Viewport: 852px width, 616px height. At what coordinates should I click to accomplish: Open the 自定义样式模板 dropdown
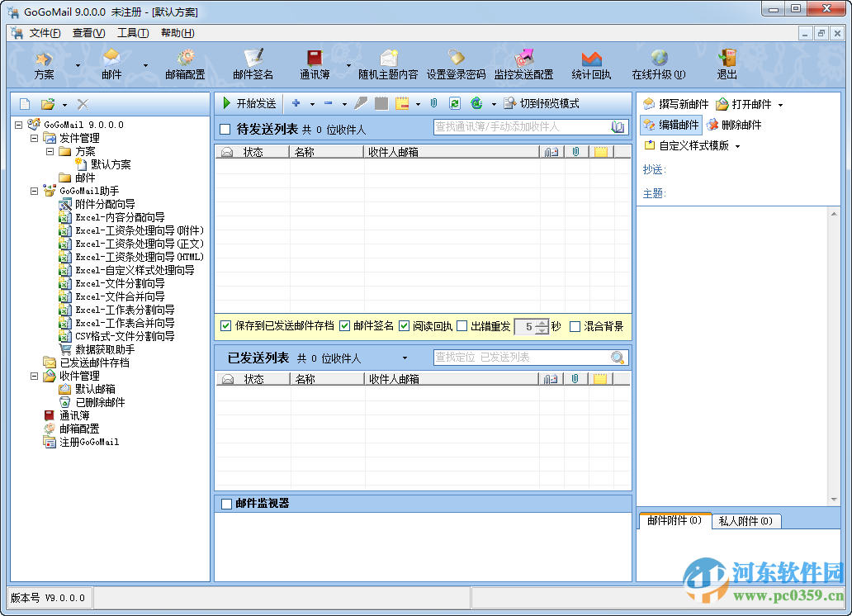(696, 147)
